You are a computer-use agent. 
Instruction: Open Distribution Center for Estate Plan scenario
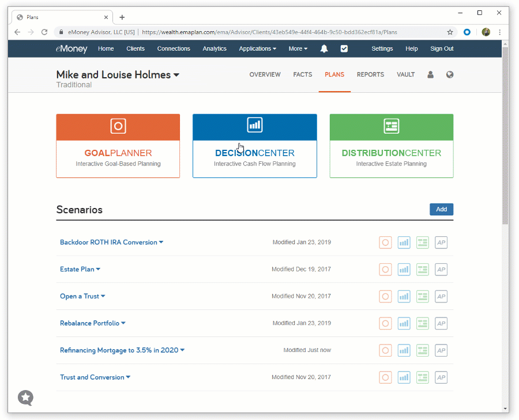(x=423, y=270)
